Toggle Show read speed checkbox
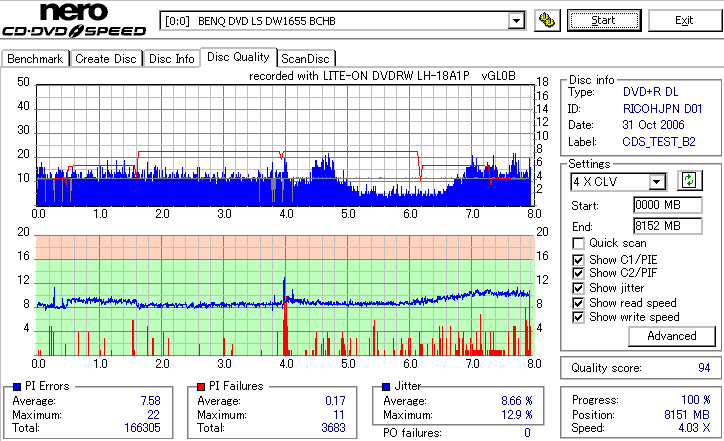 point(578,303)
